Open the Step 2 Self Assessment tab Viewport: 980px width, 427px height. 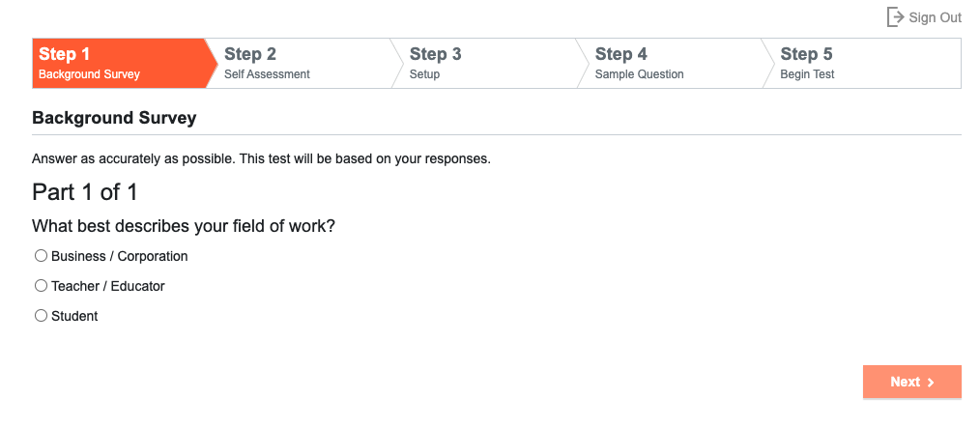coord(300,63)
